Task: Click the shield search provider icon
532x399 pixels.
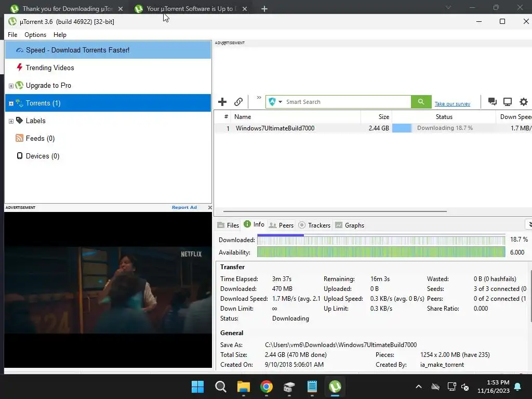Action: pos(272,102)
